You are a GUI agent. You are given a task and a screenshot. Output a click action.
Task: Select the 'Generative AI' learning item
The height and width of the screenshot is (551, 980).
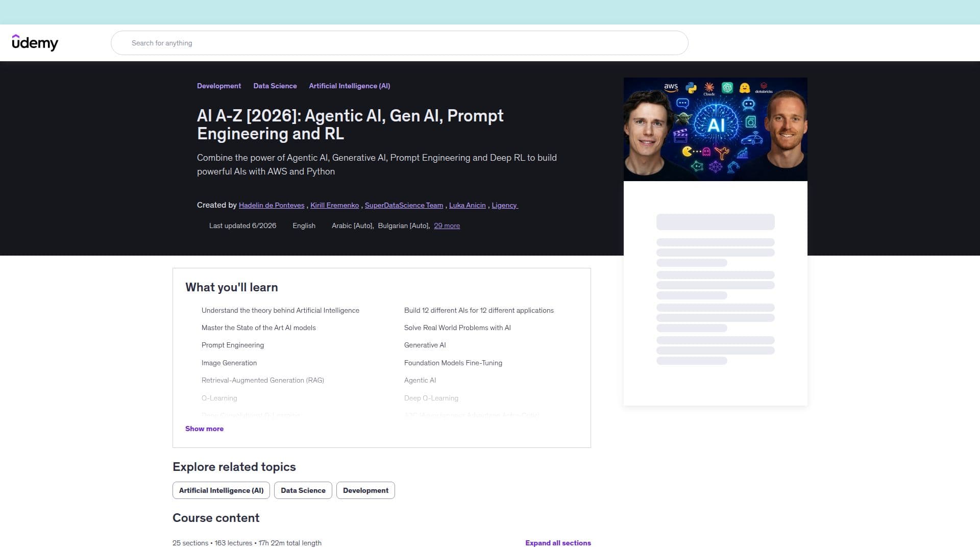425,345
